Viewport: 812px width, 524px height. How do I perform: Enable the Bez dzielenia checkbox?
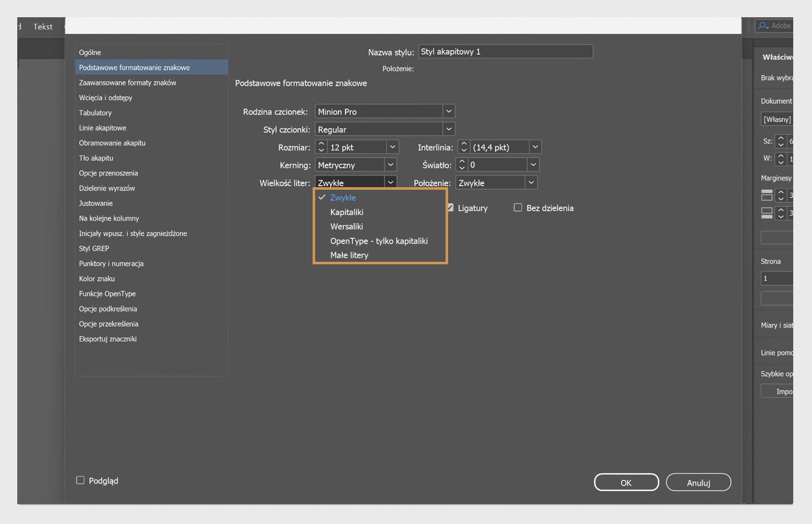pyautogui.click(x=518, y=208)
